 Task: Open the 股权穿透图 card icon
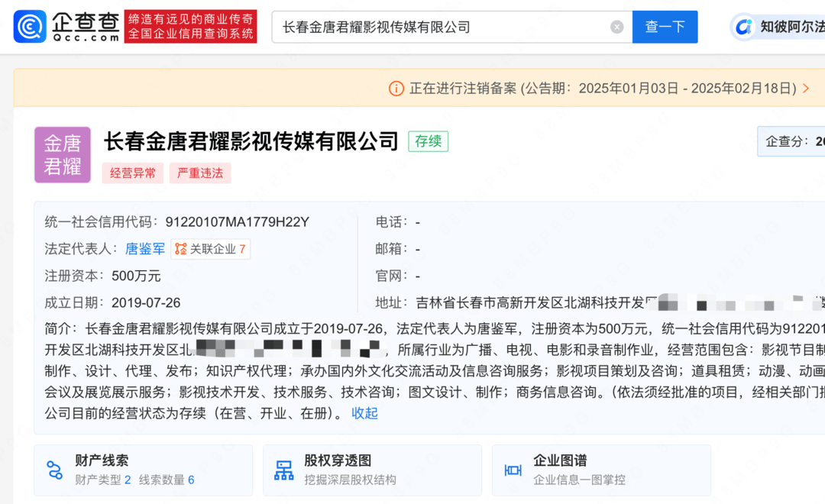click(x=283, y=470)
